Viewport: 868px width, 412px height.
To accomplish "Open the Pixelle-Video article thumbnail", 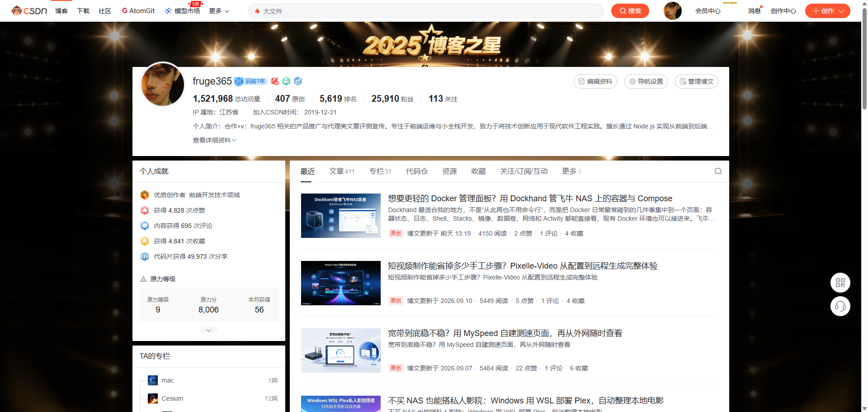I will click(341, 283).
